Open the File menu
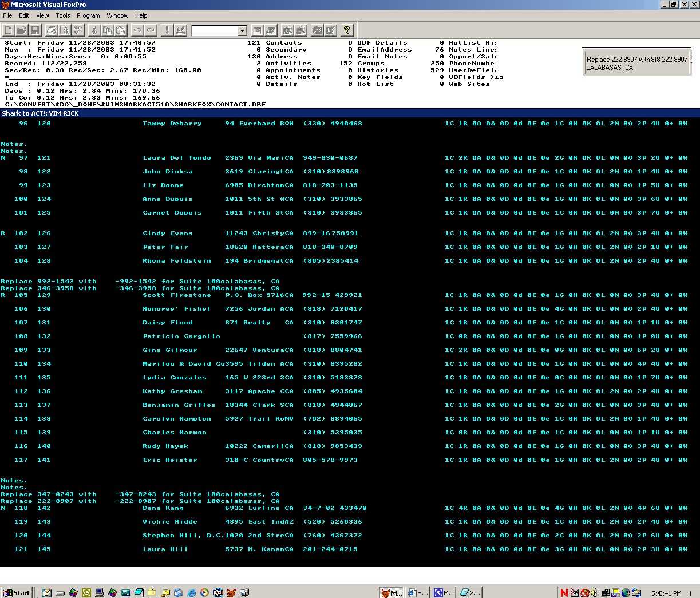Image resolution: width=700 pixels, height=598 pixels. [7, 15]
